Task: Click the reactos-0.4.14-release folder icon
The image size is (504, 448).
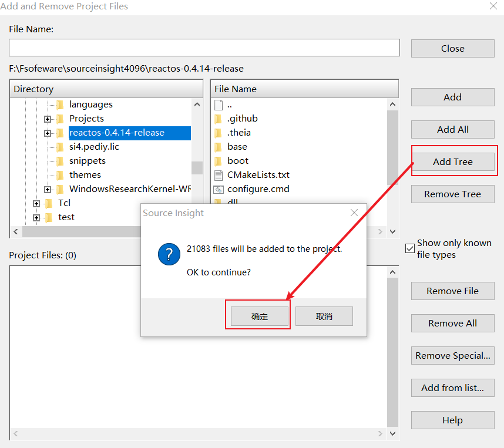Action: pyautogui.click(x=60, y=133)
